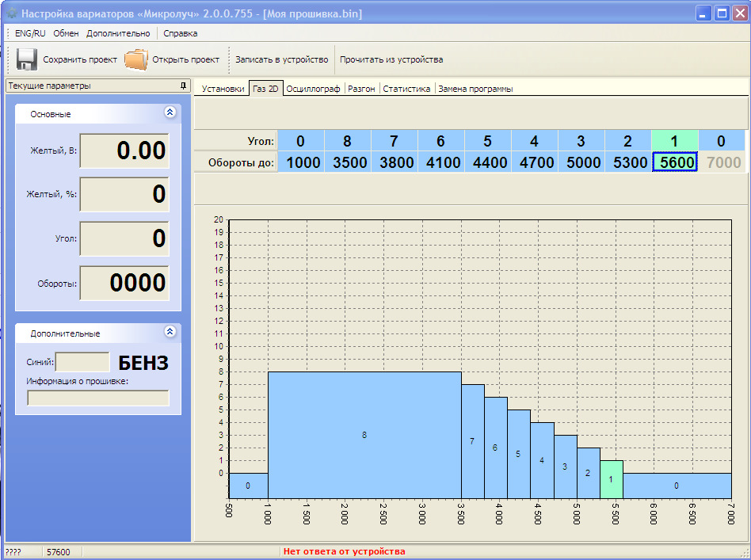Click the green bar labeled 1 in chart
The image size is (751, 560).
click(x=611, y=479)
